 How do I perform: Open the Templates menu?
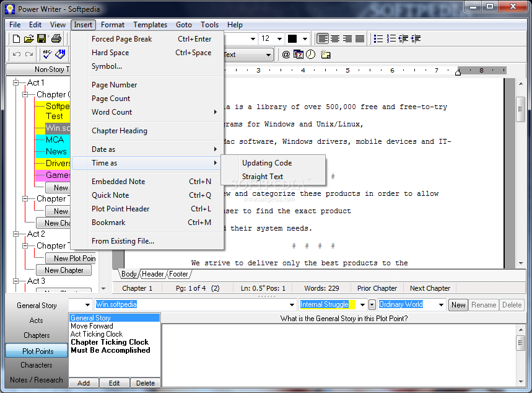point(150,25)
